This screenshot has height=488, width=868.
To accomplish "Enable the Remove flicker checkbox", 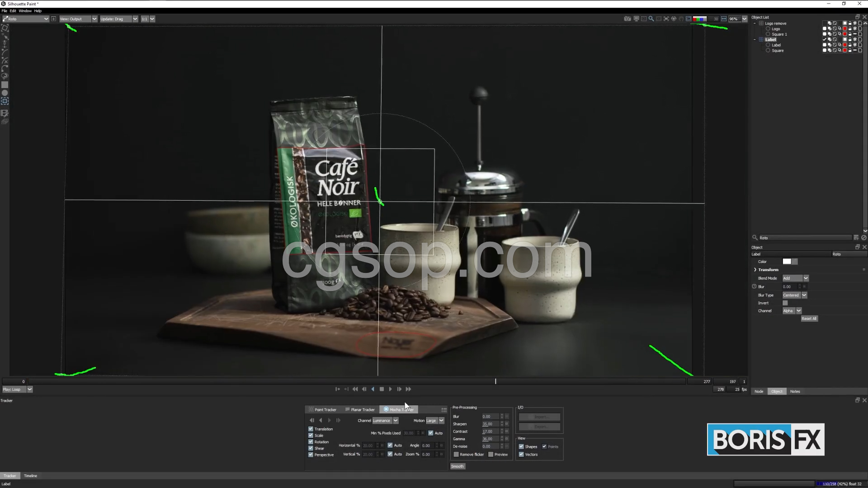I will click(456, 455).
